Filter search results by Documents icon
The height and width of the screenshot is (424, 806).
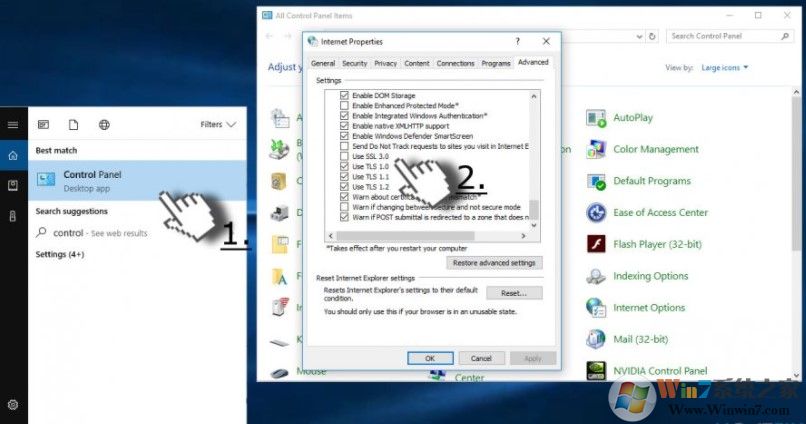point(74,124)
